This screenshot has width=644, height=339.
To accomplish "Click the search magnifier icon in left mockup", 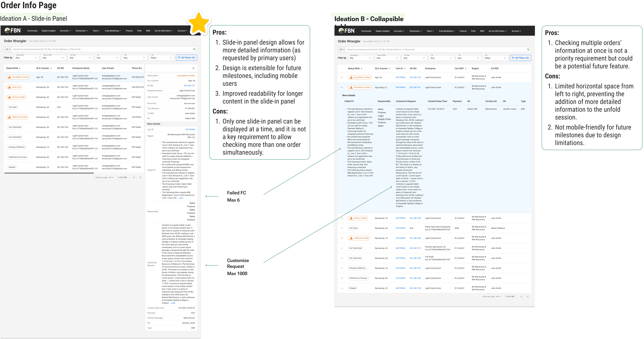I will pyautogui.click(x=194, y=49).
